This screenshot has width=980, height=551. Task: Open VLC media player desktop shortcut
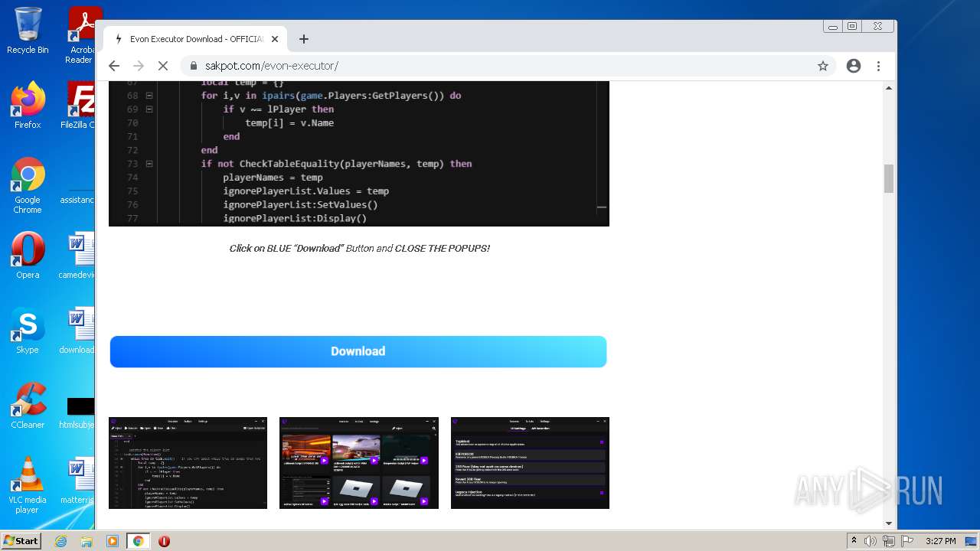pyautogui.click(x=28, y=485)
